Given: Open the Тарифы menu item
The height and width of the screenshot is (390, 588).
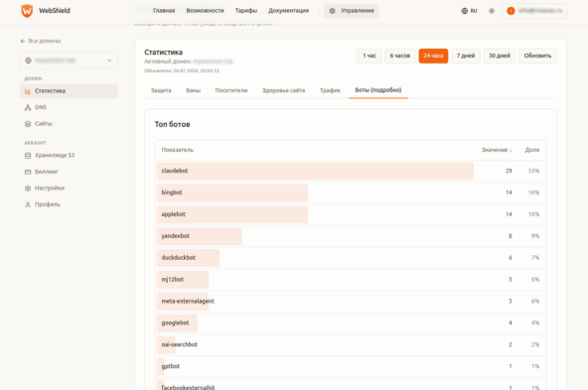Looking at the screenshot, I should [x=246, y=11].
